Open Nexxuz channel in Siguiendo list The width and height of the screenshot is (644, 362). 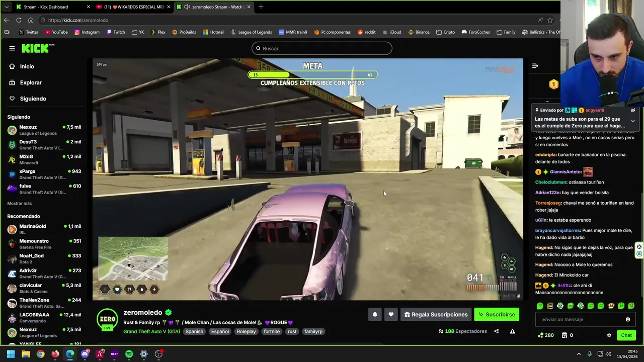44,130
